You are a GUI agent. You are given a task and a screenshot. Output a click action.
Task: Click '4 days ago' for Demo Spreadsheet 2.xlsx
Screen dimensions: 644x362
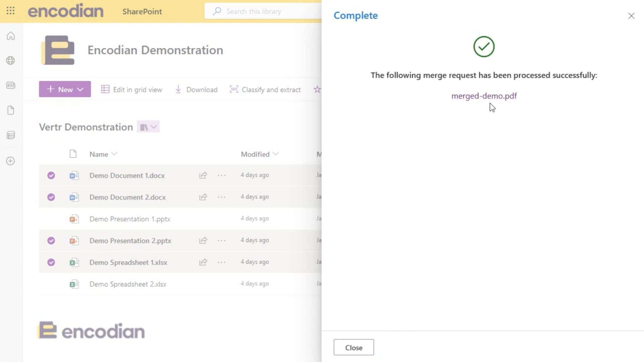pos(255,284)
